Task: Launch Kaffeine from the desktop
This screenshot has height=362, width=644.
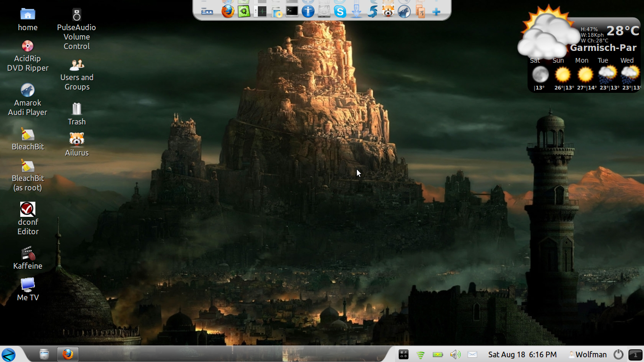Action: click(28, 254)
